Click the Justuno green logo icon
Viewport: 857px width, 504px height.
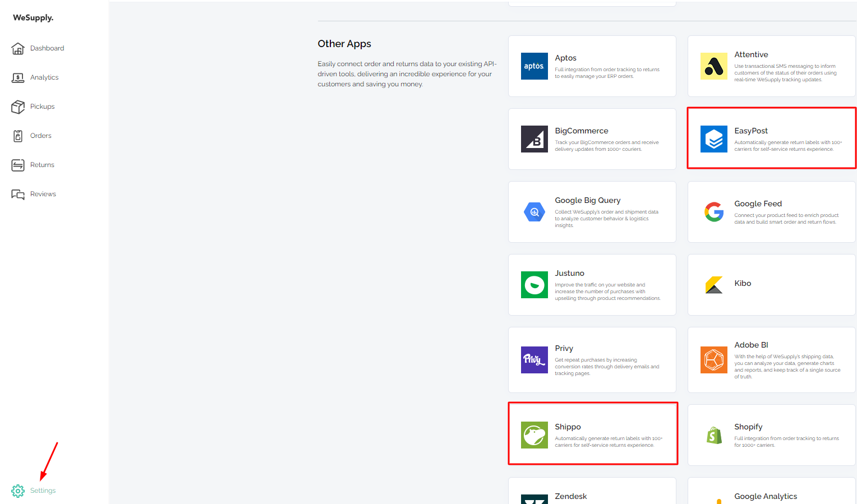[535, 285]
